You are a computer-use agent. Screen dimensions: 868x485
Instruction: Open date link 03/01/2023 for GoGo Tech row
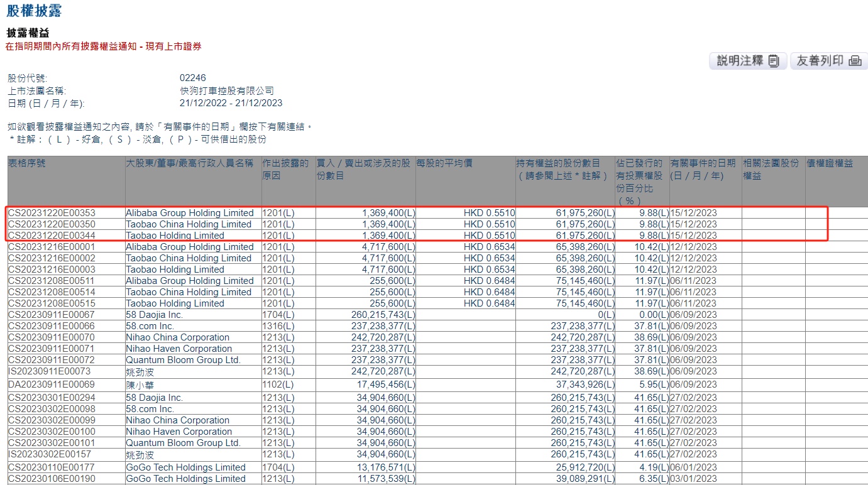[693, 479]
